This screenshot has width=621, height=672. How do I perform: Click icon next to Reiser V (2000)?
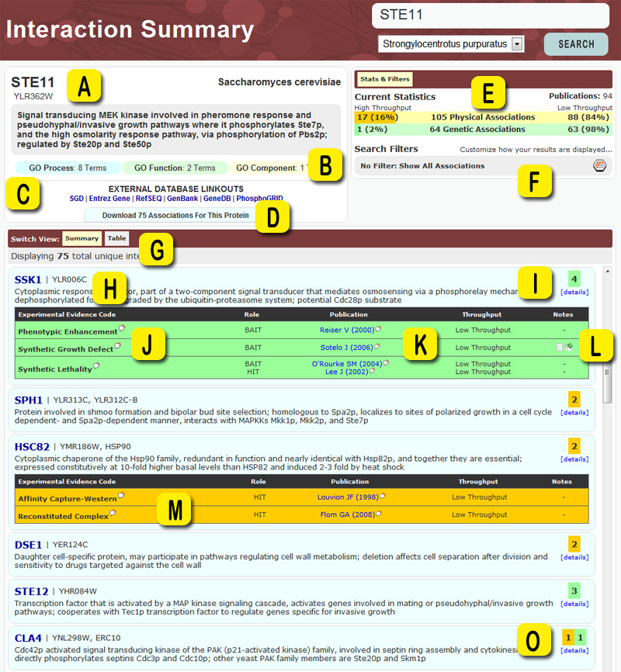tap(378, 328)
